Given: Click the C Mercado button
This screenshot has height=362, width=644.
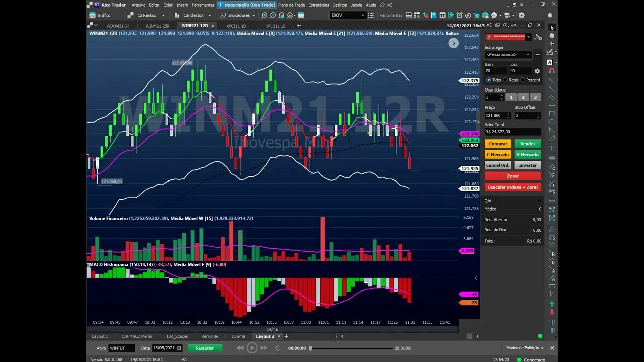Looking at the screenshot, I should pyautogui.click(x=498, y=154).
